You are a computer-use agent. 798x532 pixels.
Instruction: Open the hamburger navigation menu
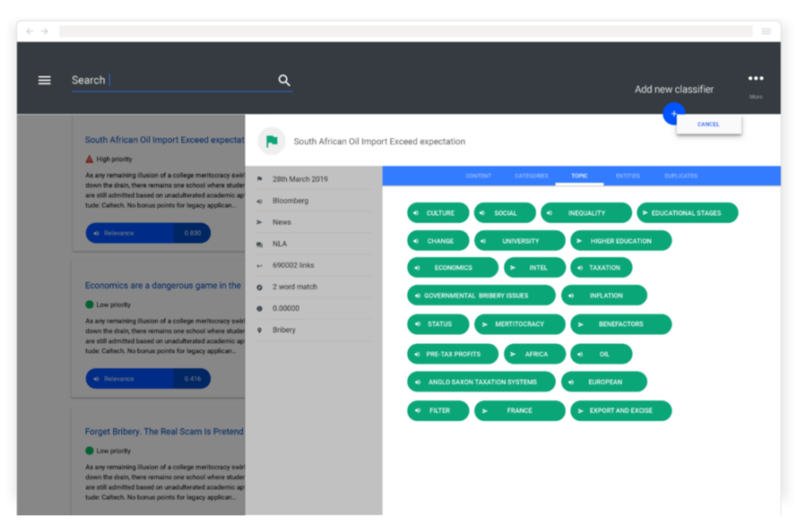pyautogui.click(x=44, y=80)
